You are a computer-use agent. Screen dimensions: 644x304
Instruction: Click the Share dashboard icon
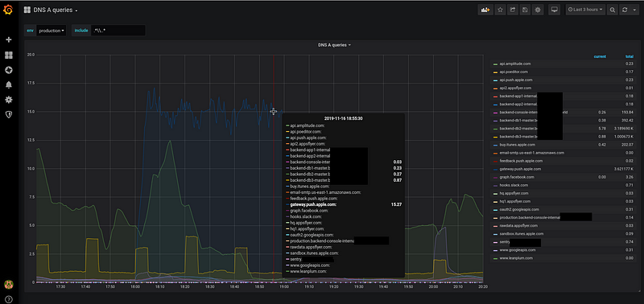click(513, 10)
